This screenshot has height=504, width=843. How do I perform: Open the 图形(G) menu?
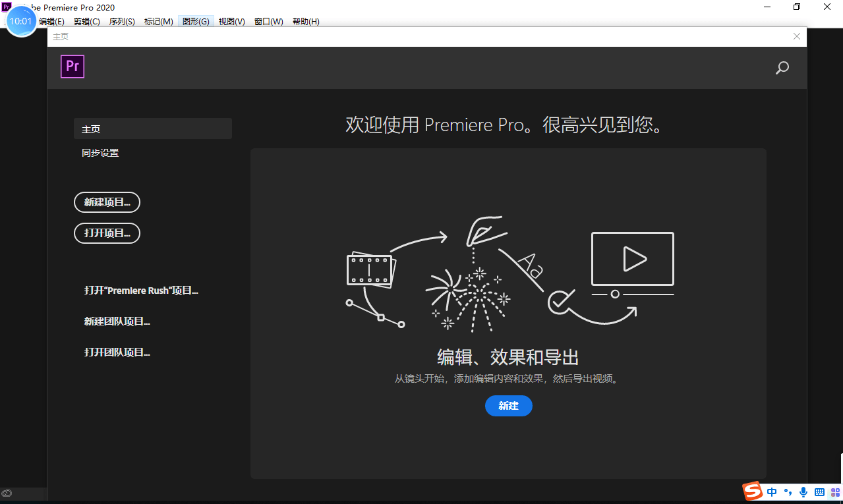click(196, 21)
